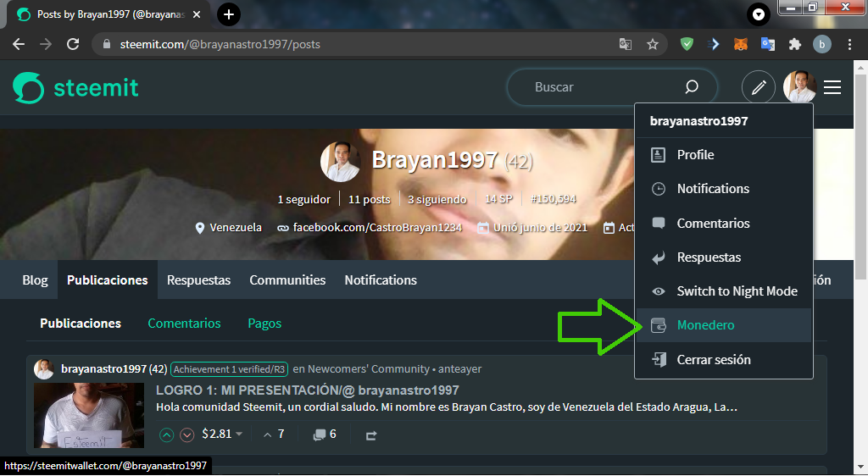The width and height of the screenshot is (868, 476).
Task: Switch to Night Mode in dropdown menu
Action: click(x=724, y=291)
